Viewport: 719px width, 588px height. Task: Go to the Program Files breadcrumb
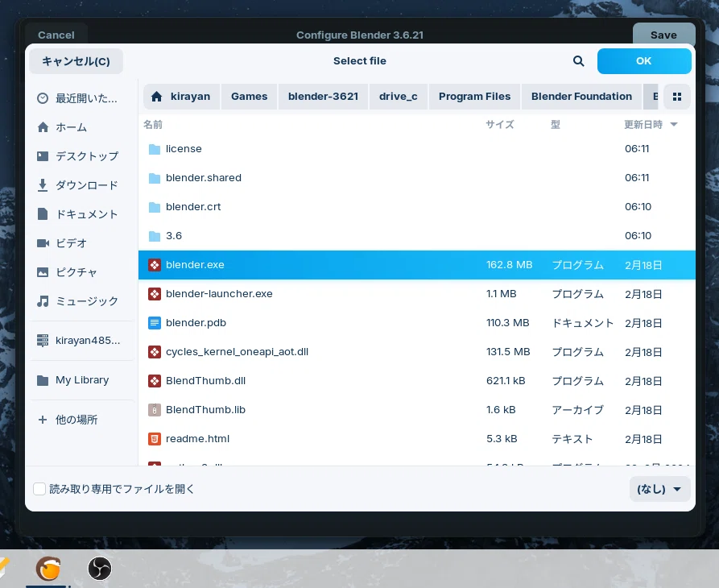coord(474,97)
